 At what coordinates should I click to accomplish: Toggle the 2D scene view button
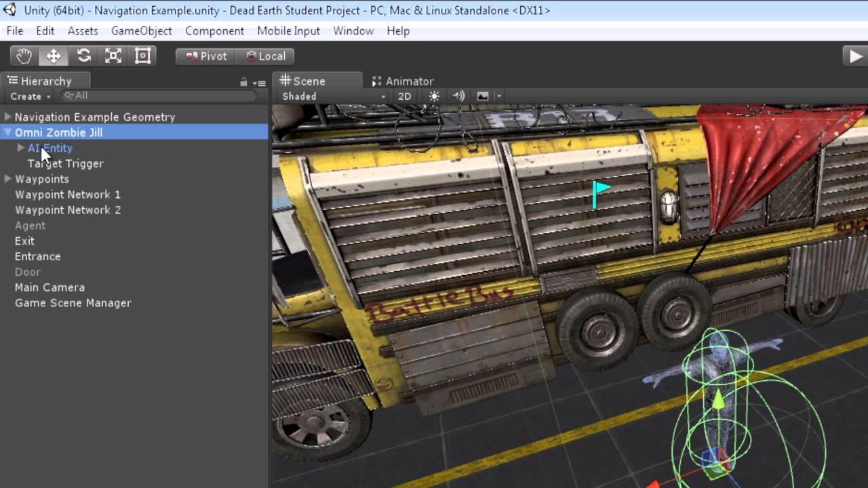pyautogui.click(x=405, y=96)
